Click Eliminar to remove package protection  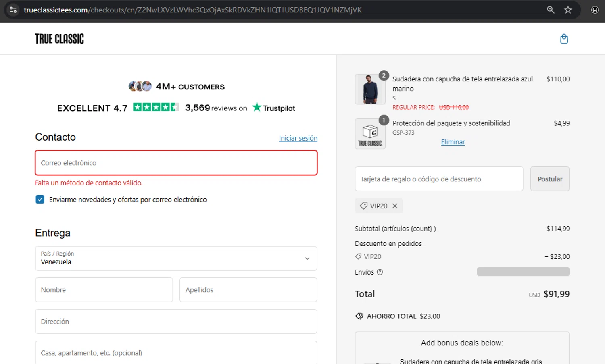pyautogui.click(x=453, y=142)
